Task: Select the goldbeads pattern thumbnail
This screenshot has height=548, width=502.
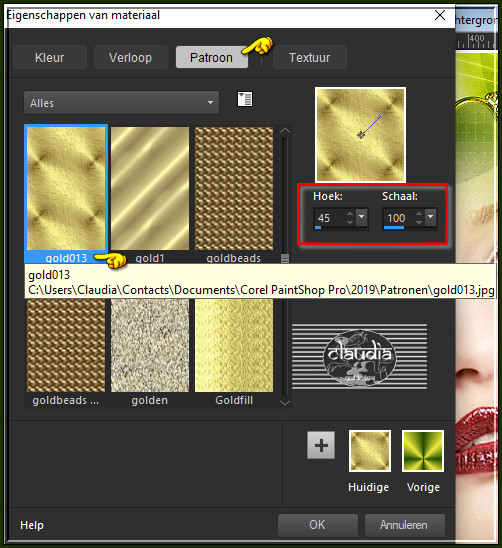Action: pyautogui.click(x=234, y=188)
